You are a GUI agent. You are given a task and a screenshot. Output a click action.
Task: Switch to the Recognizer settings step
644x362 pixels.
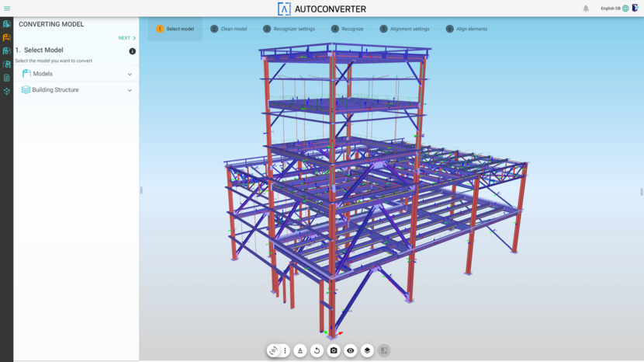(289, 29)
